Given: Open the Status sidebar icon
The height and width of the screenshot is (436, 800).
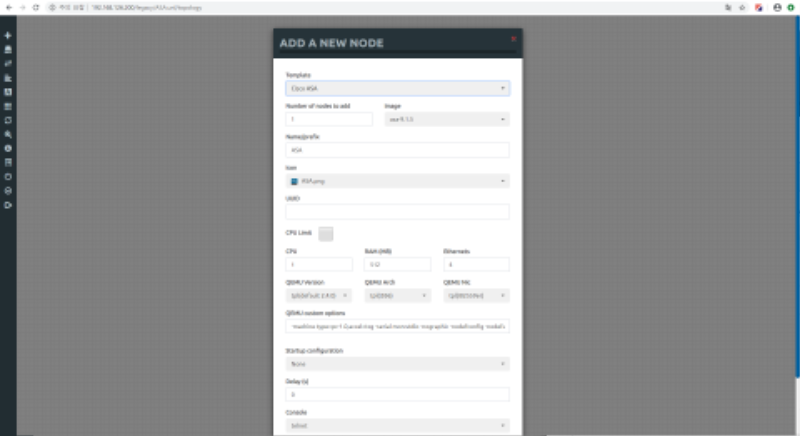Looking at the screenshot, I should [8, 148].
